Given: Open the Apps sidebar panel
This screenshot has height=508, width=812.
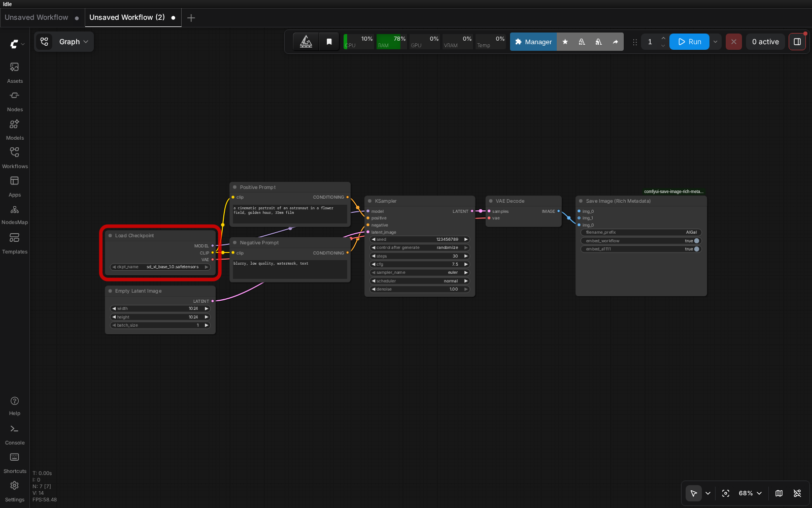Looking at the screenshot, I should coord(15,186).
